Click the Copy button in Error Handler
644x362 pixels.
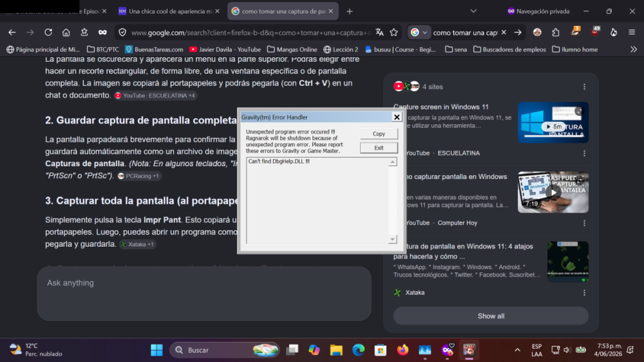coord(379,133)
